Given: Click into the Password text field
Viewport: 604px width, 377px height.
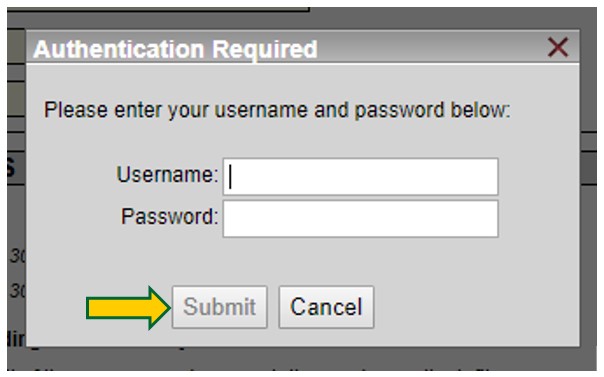Looking at the screenshot, I should [x=360, y=219].
